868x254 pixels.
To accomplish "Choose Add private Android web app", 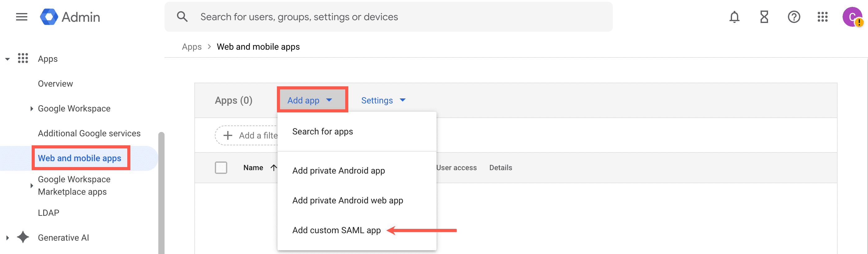I will click(x=347, y=201).
